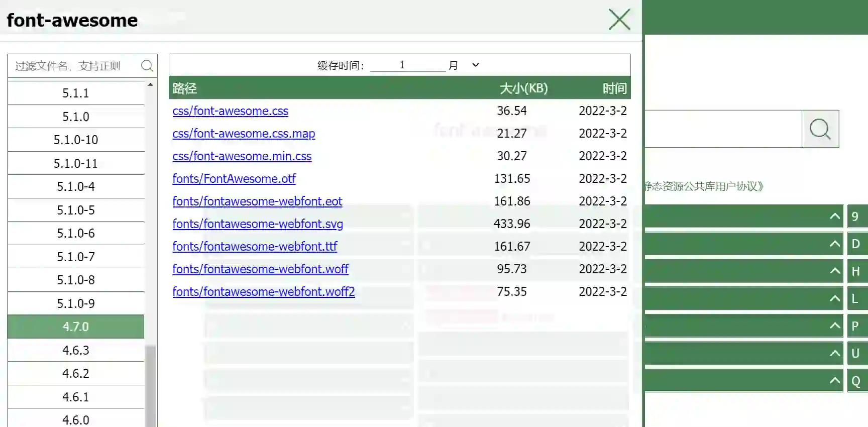This screenshot has height=427, width=868.
Task: Open the cache time unit dropdown
Action: pos(475,65)
